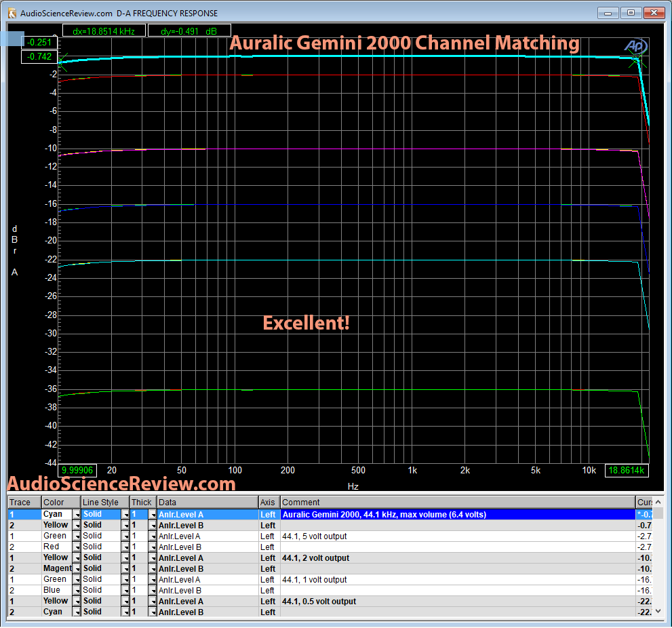The width and height of the screenshot is (672, 628).
Task: Click the 9.99906 left cursor frequency box
Action: (77, 470)
